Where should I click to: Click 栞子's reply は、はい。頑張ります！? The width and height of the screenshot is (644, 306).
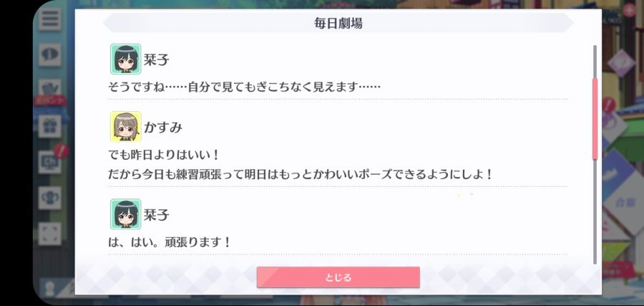(x=169, y=242)
